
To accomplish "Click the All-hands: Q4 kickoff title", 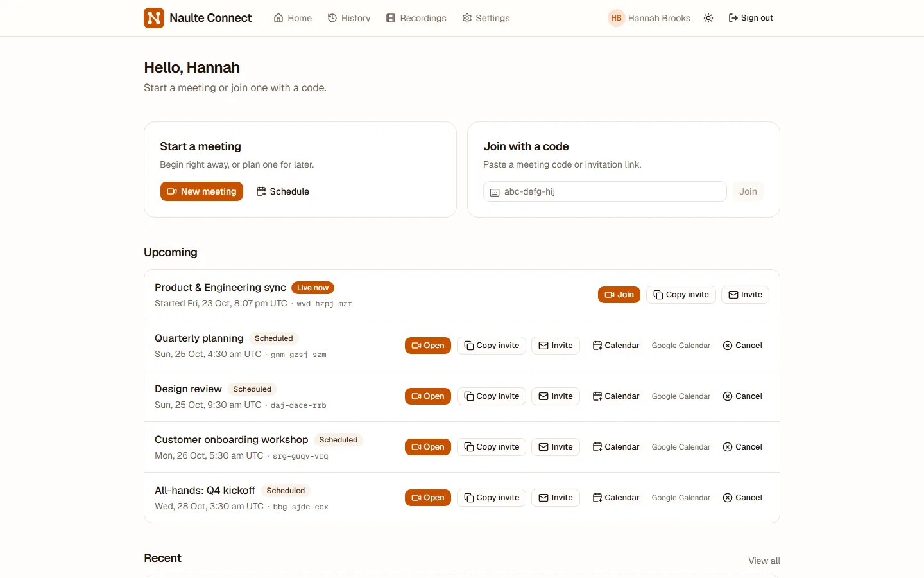I will coord(205,491).
